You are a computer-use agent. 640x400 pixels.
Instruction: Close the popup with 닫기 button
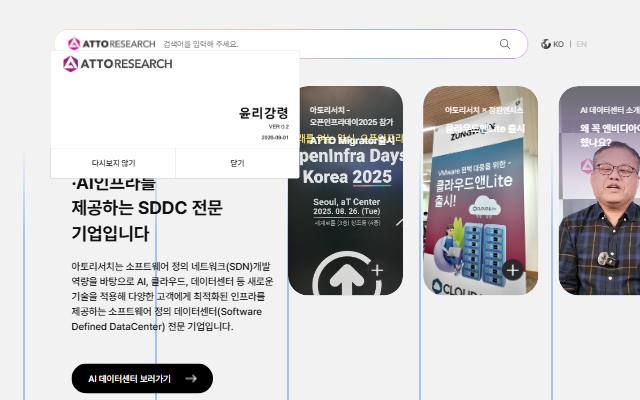[237, 163]
